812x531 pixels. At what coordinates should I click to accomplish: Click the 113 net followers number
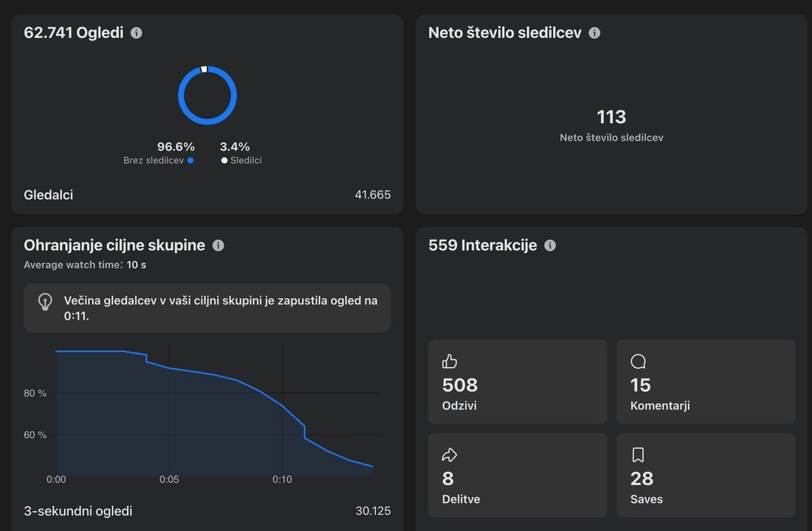pyautogui.click(x=612, y=117)
